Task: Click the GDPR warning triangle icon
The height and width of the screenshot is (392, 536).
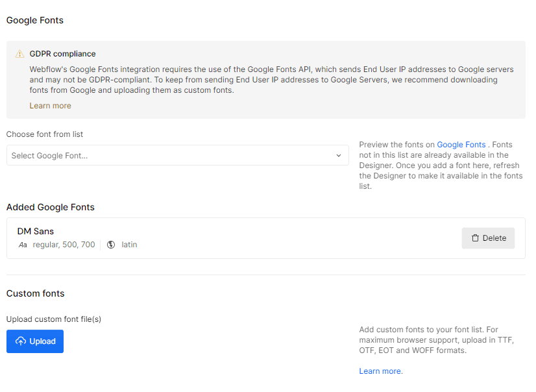Action: tap(19, 54)
